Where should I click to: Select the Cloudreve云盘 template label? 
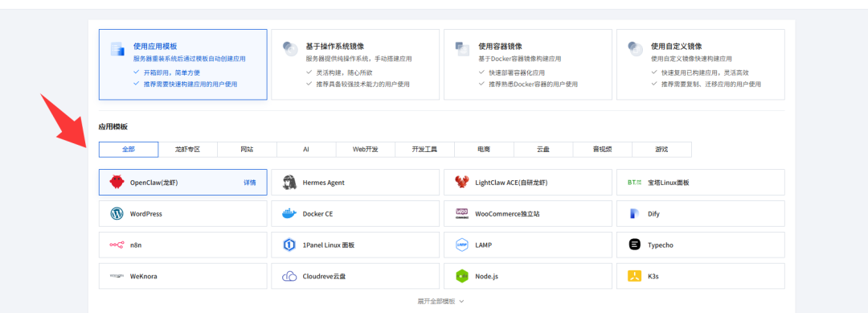coord(325,276)
